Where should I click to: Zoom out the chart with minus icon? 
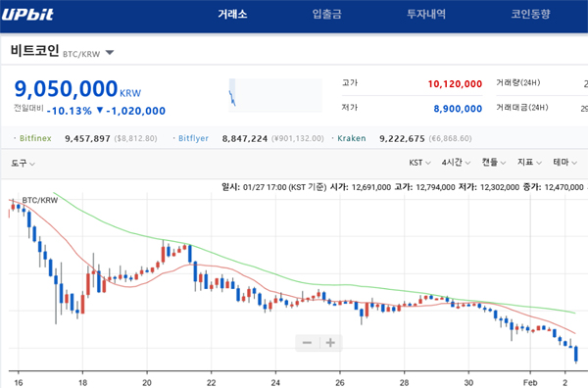[307, 343]
